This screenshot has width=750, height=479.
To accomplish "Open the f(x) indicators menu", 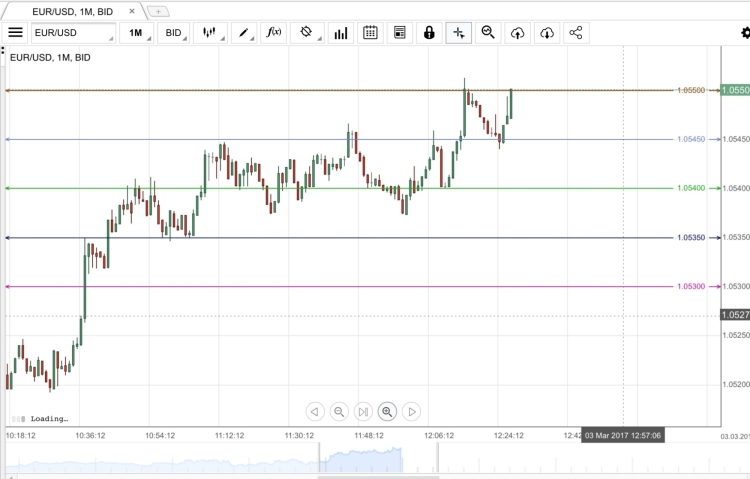I will click(274, 33).
